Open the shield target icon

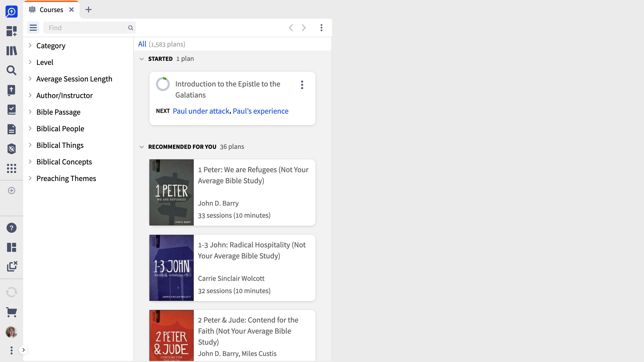pos(12,149)
